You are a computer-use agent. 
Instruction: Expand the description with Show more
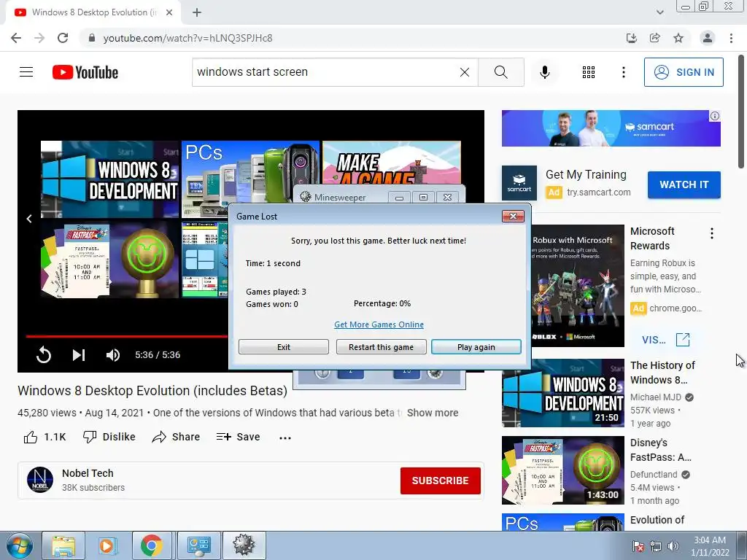pyautogui.click(x=433, y=413)
